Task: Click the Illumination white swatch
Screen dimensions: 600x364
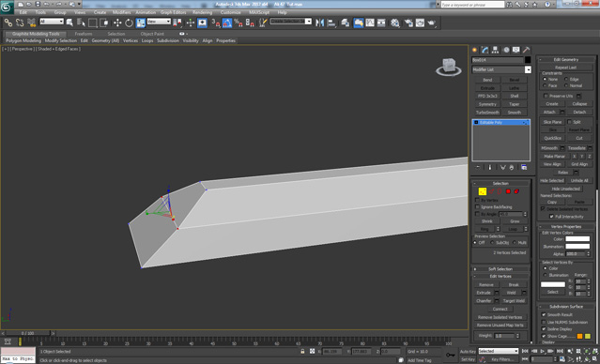Action: click(x=577, y=247)
